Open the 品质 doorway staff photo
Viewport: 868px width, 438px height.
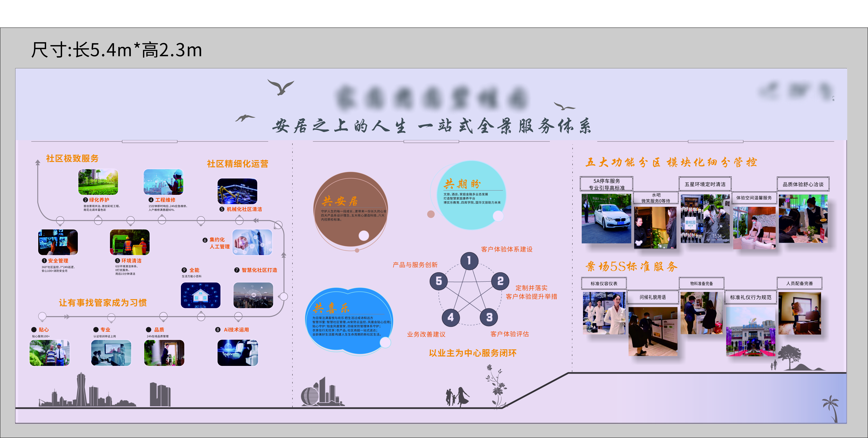point(164,353)
